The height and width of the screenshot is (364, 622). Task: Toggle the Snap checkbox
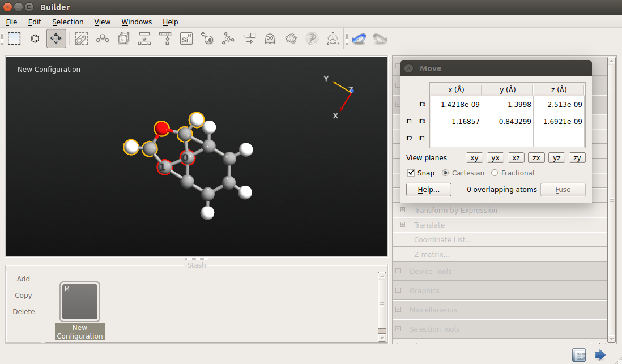click(411, 173)
